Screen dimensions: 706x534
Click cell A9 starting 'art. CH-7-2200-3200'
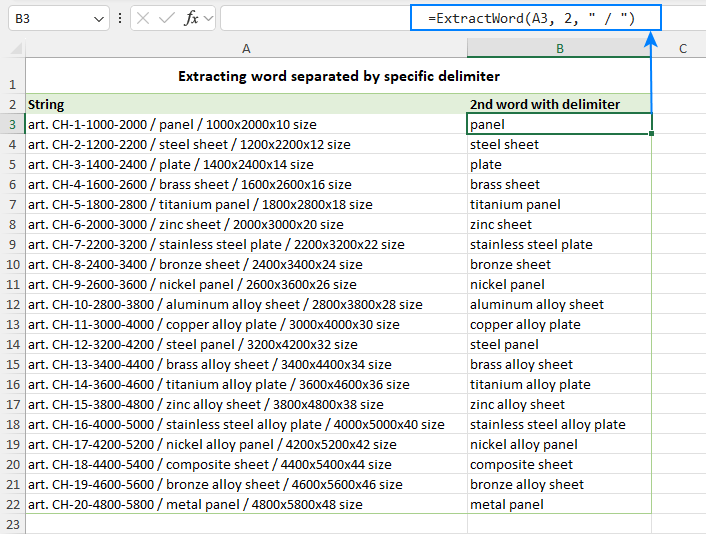[246, 244]
